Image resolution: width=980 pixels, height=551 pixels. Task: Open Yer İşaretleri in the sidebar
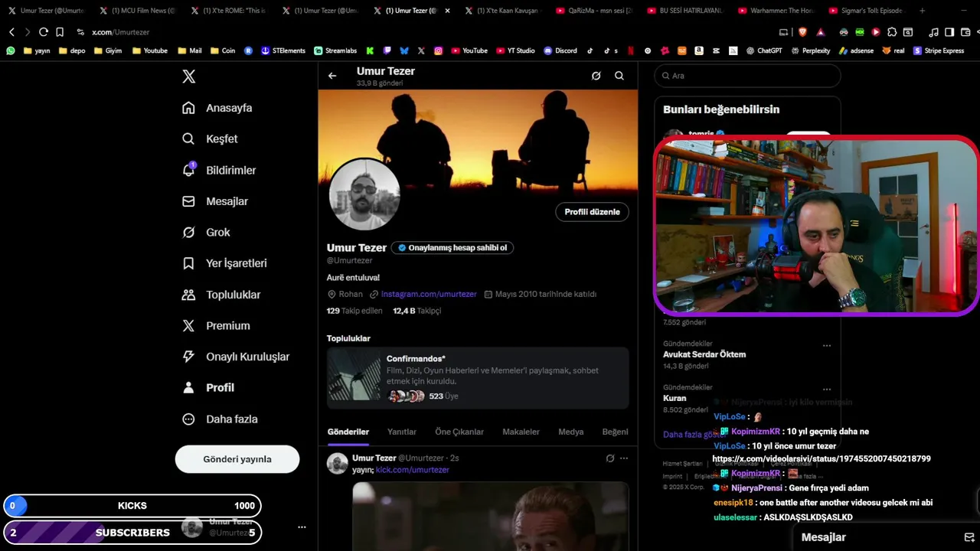pyautogui.click(x=225, y=263)
